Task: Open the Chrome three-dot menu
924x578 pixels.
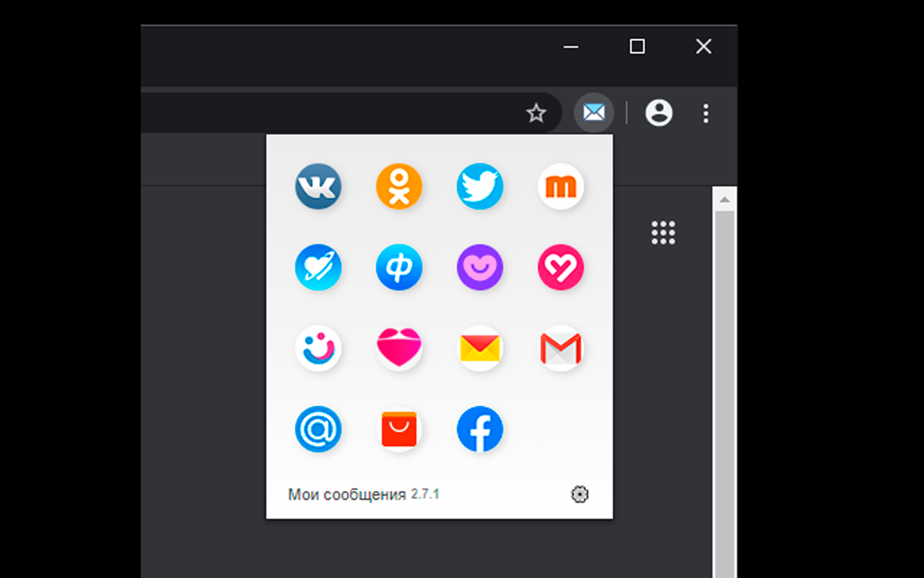Action: coord(705,113)
